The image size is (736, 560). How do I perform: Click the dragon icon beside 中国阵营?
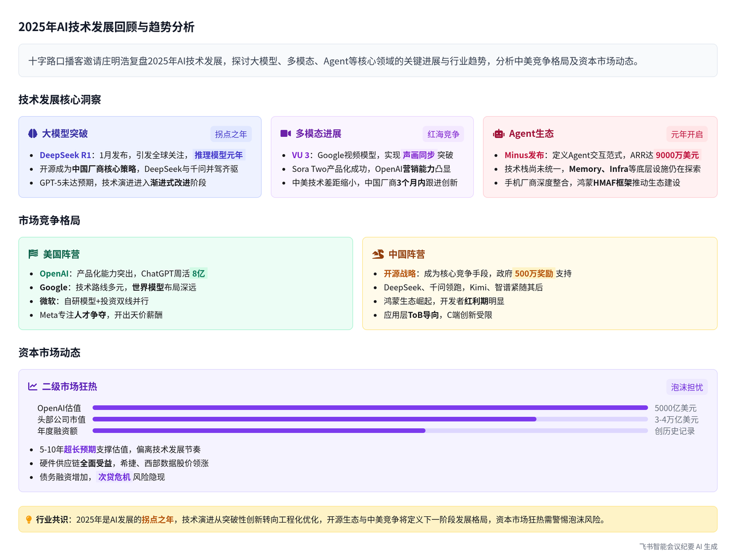click(378, 254)
